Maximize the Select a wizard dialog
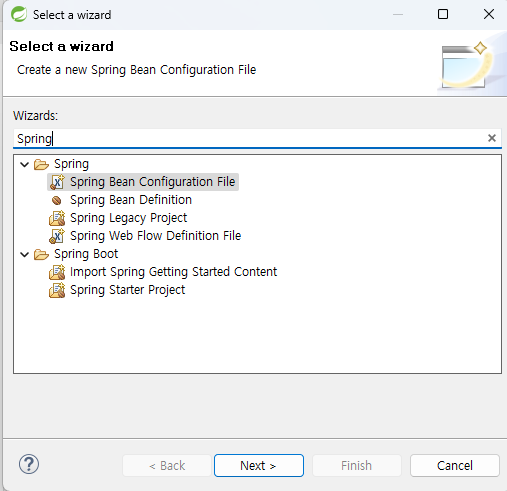The width and height of the screenshot is (507, 491). point(443,14)
